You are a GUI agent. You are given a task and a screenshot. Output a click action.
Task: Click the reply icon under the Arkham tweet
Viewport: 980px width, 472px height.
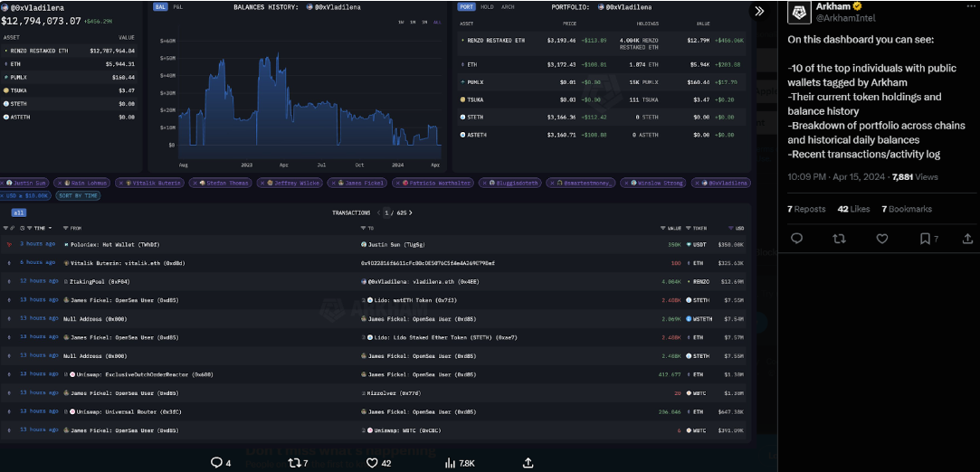pyautogui.click(x=796, y=239)
